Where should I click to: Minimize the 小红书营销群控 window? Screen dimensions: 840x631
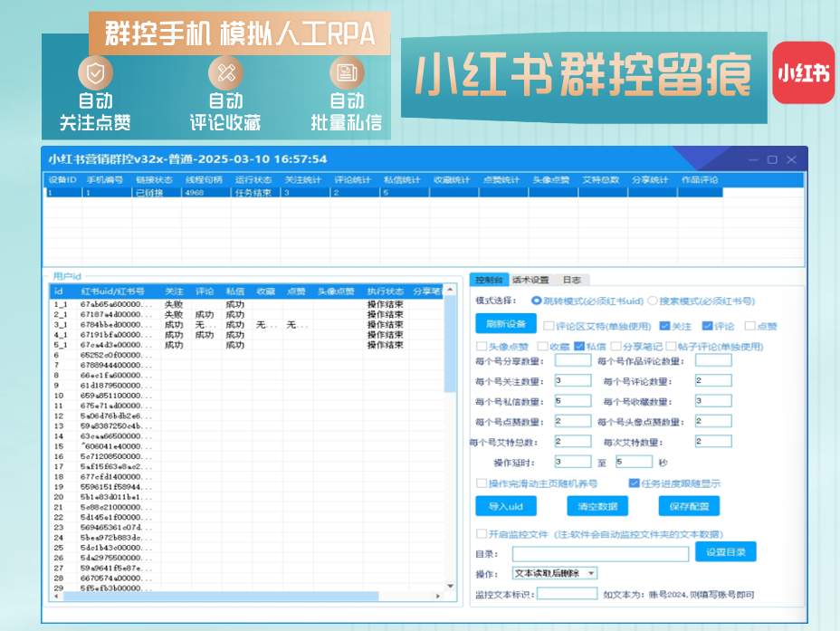coord(753,159)
